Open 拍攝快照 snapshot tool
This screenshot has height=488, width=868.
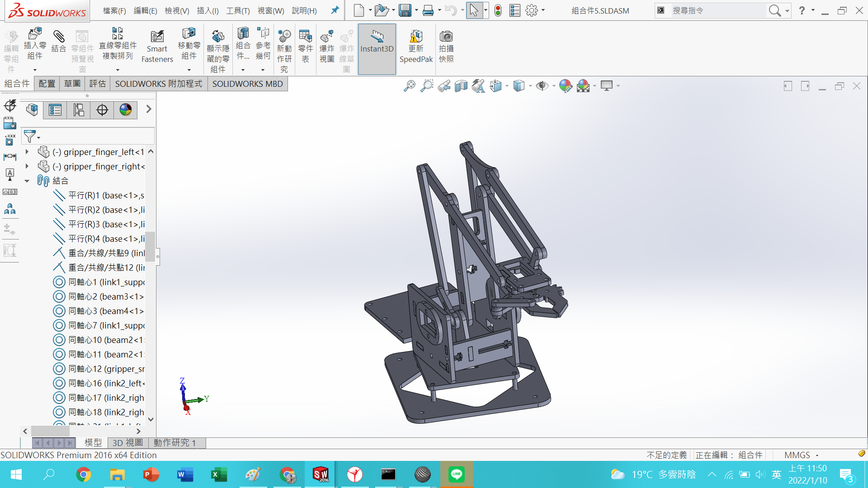click(446, 45)
